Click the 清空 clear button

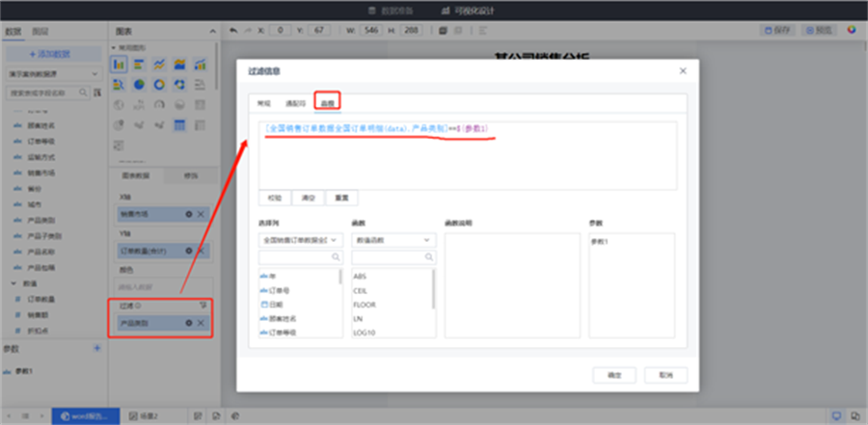[x=309, y=199]
